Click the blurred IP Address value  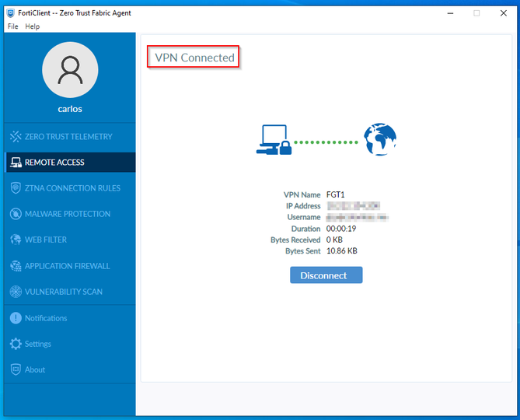354,205
